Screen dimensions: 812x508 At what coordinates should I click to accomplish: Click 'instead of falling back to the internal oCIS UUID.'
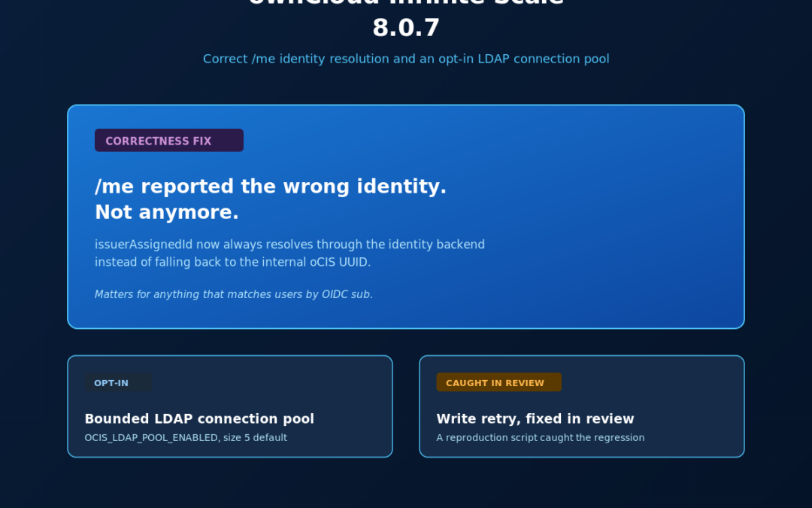232,263
